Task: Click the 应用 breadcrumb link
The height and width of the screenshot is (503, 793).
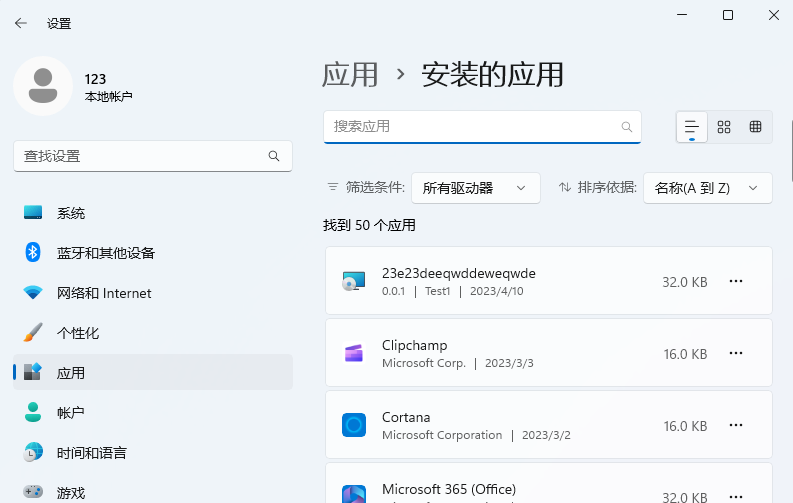Action: click(x=350, y=75)
